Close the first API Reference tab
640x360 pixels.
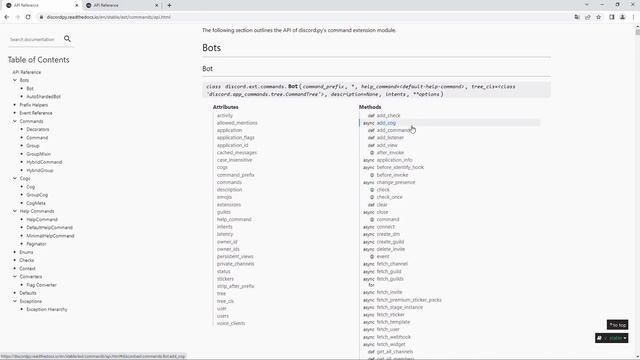76,5
